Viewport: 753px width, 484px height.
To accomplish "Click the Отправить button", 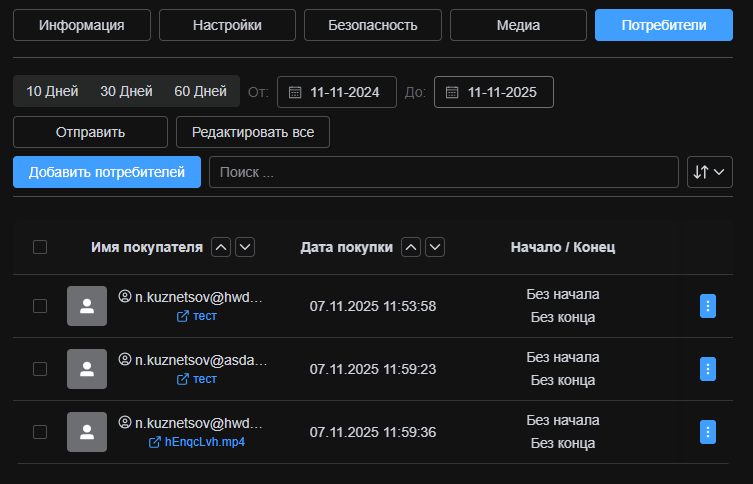I will (x=90, y=132).
